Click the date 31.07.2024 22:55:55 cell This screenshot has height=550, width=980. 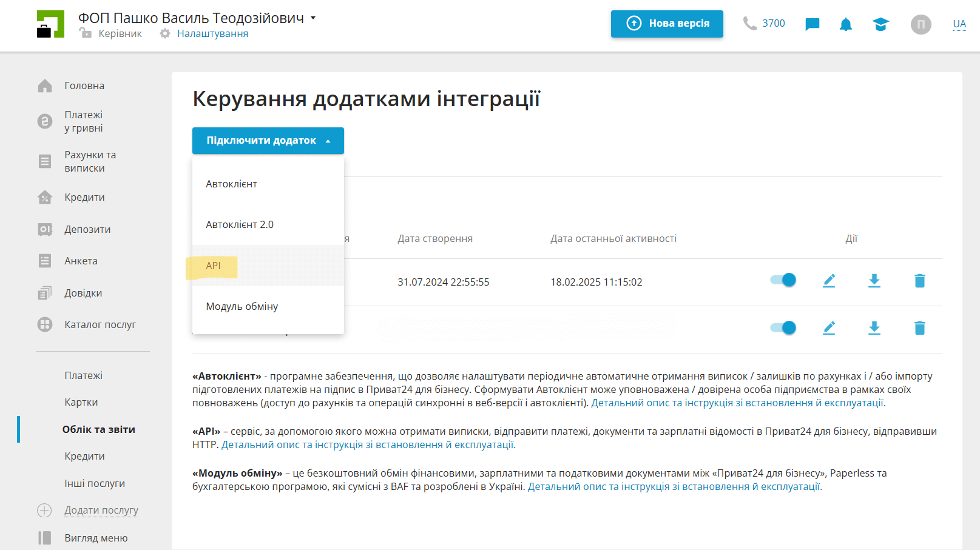(x=444, y=282)
